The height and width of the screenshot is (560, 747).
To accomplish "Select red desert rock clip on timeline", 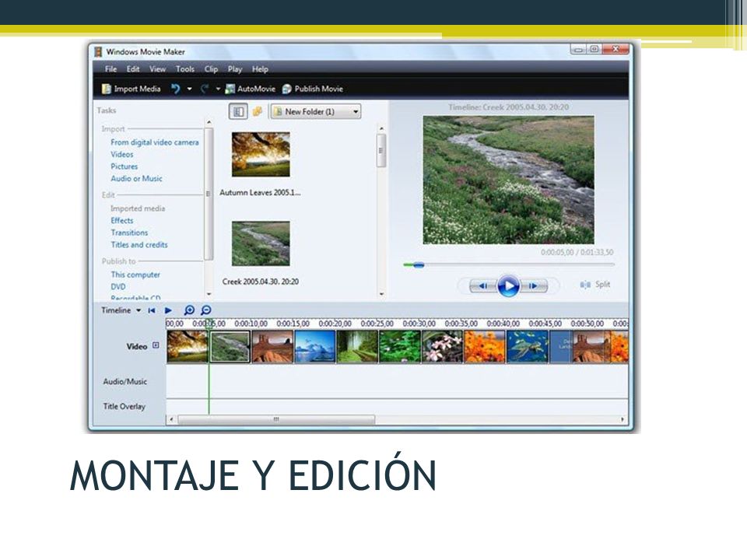I will pyautogui.click(x=272, y=347).
